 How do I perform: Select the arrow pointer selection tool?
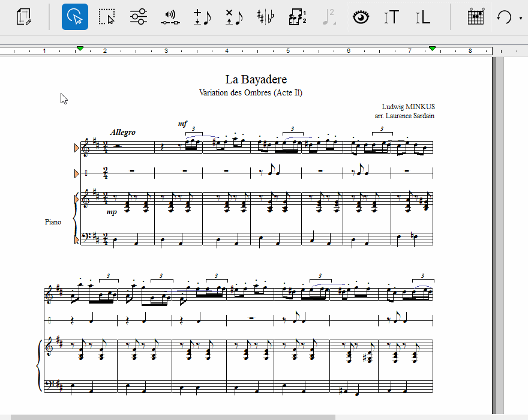point(75,17)
